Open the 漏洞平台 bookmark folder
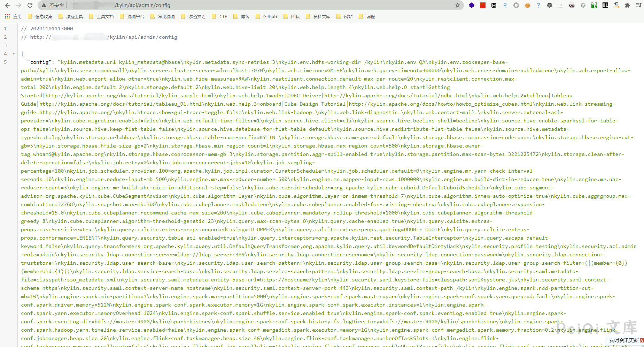 pos(132,16)
